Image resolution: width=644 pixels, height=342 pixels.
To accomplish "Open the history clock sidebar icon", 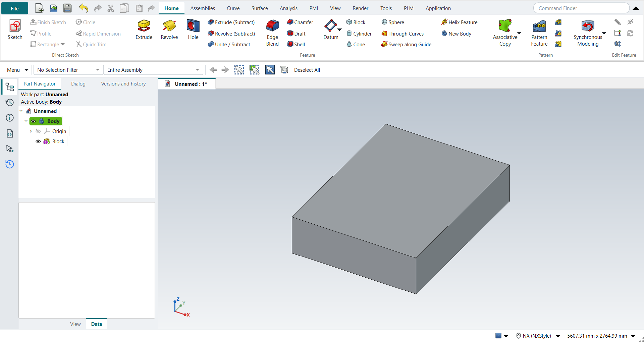I will 10,102.
